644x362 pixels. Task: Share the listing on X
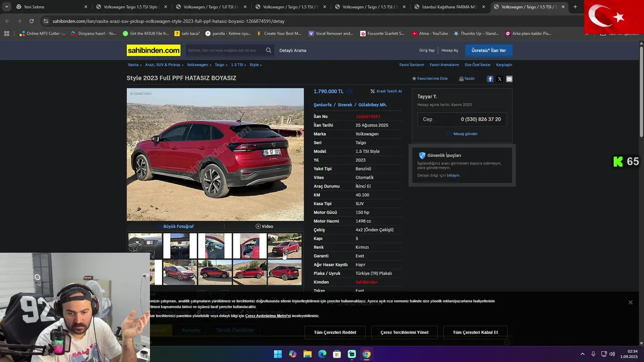click(500, 79)
